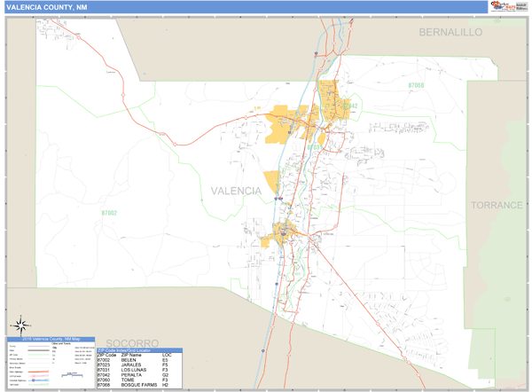The width and height of the screenshot is (532, 392).
Task: Click the MarketMaps logo in top-right corner
Action: [502, 7]
